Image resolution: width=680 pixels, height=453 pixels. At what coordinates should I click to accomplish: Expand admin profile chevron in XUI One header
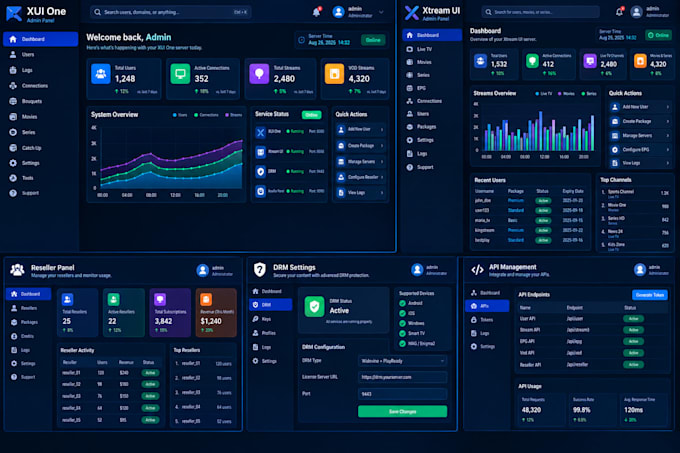(x=381, y=12)
